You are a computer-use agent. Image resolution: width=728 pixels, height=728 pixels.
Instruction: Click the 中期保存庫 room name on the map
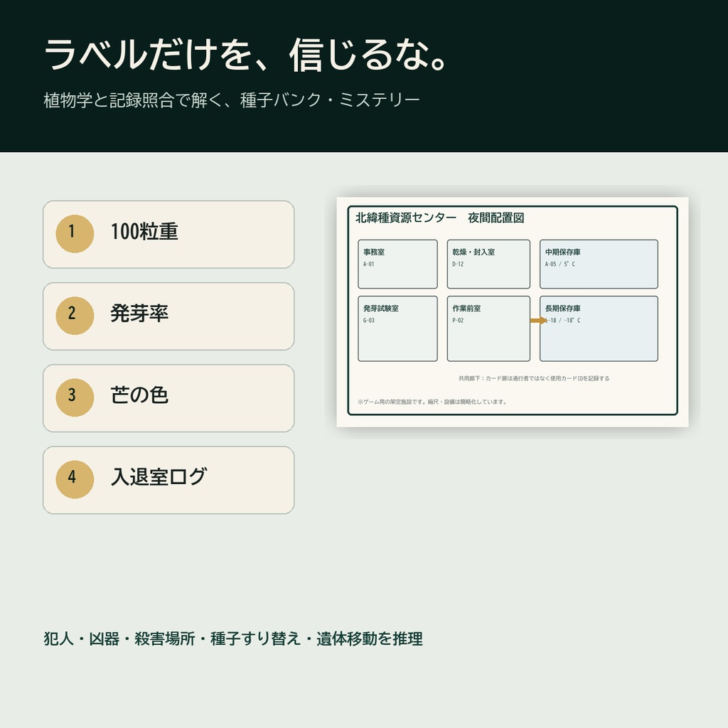(x=563, y=252)
